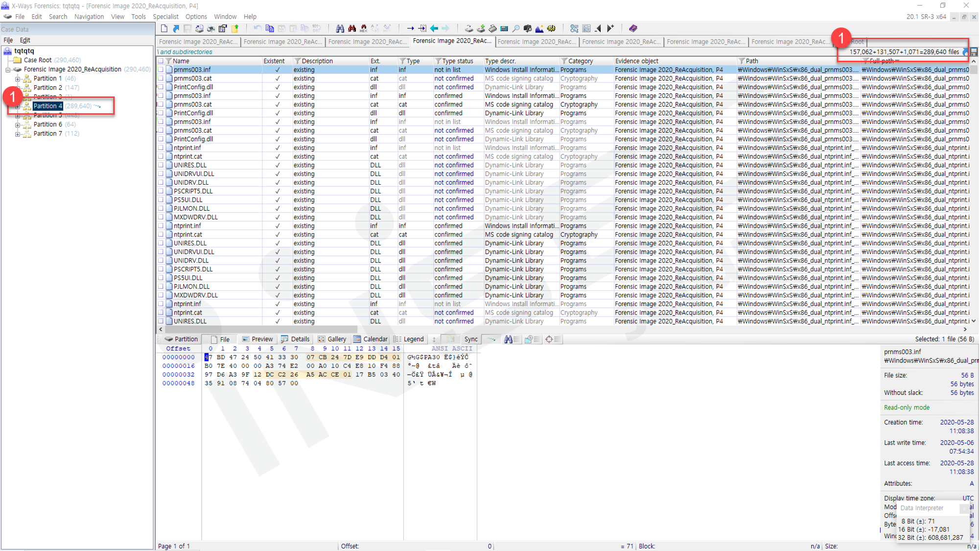Expand Partition 5 tree node
980x551 pixels.
point(17,116)
